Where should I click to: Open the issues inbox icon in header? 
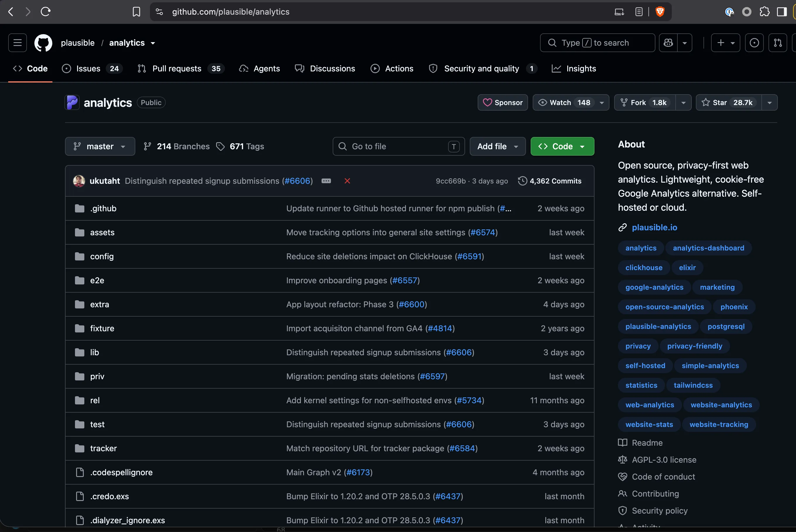click(754, 43)
